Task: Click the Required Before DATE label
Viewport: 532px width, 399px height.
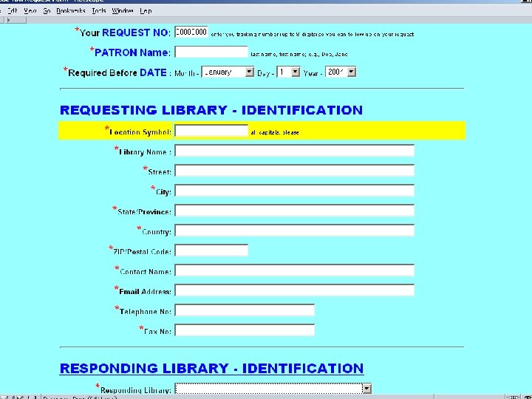Action: coord(117,72)
